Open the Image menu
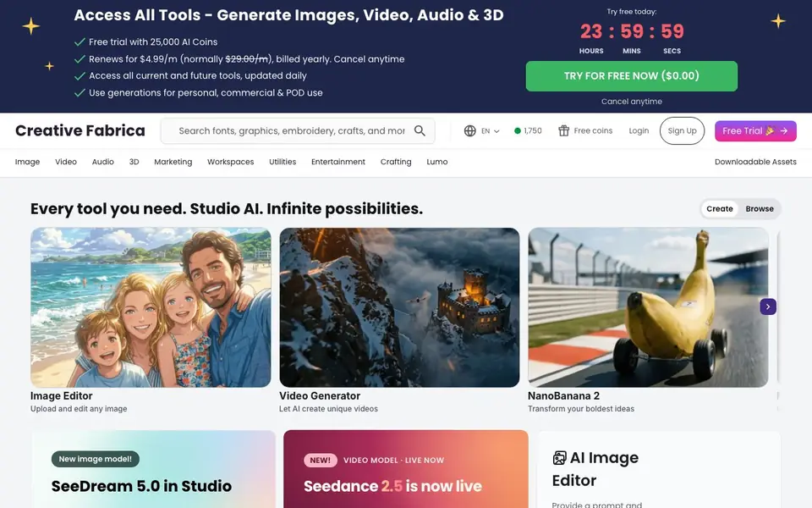812x508 pixels. (x=27, y=162)
